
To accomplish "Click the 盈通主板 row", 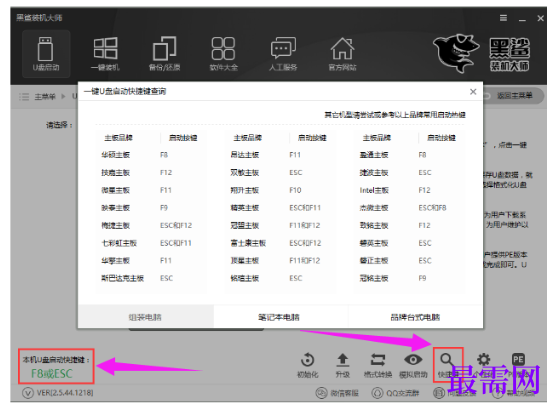I will [x=409, y=155].
